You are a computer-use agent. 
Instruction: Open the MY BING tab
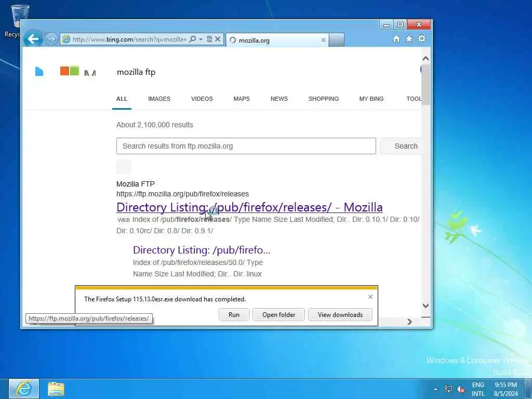click(x=371, y=99)
